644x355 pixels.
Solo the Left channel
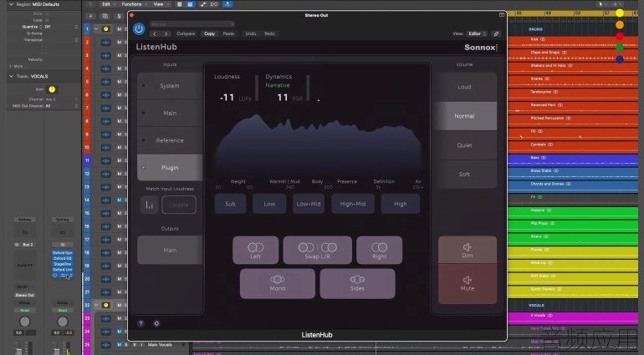(255, 251)
